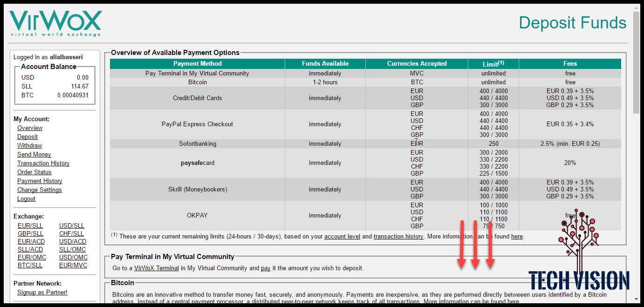Viewport: 644px width, 307px height.
Task: Open the transaction history footnote link
Action: (x=398, y=236)
